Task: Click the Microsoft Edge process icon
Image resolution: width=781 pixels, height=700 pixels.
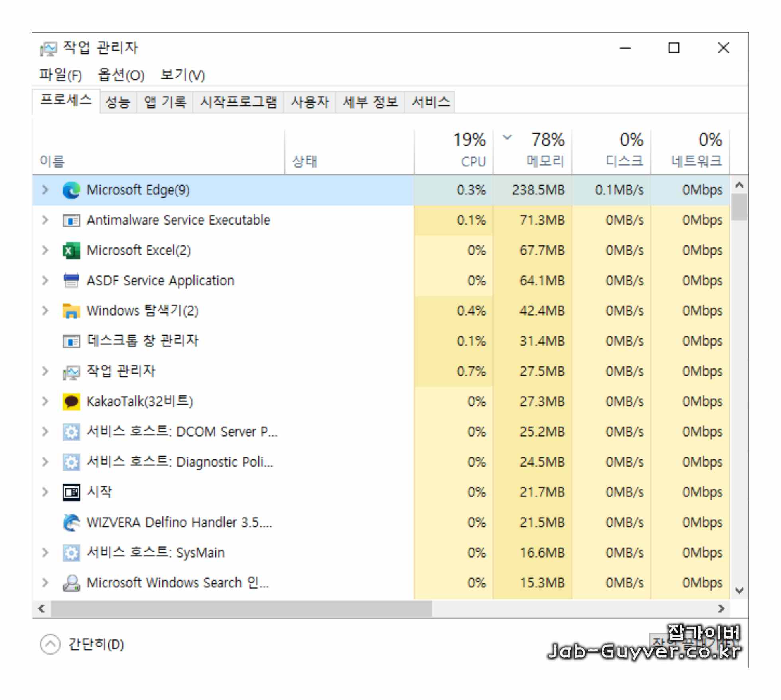Action: point(71,190)
